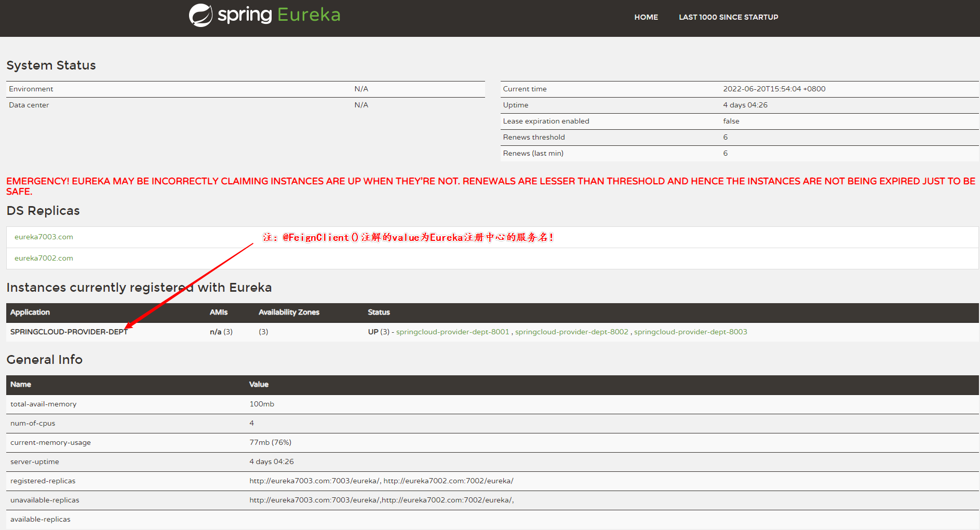980x530 pixels.
Task: Select the n/a (3) AMIs cell
Action: pyautogui.click(x=221, y=332)
